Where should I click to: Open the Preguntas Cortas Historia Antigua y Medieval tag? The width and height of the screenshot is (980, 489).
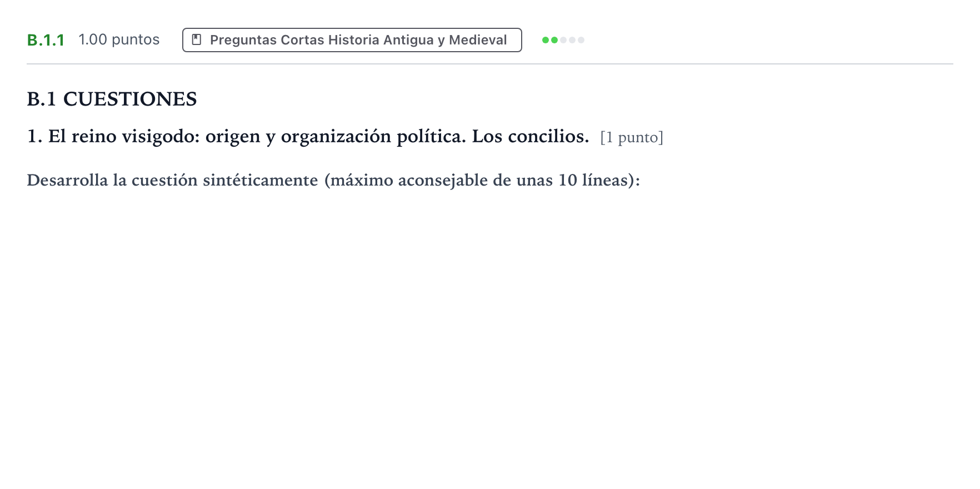(352, 40)
